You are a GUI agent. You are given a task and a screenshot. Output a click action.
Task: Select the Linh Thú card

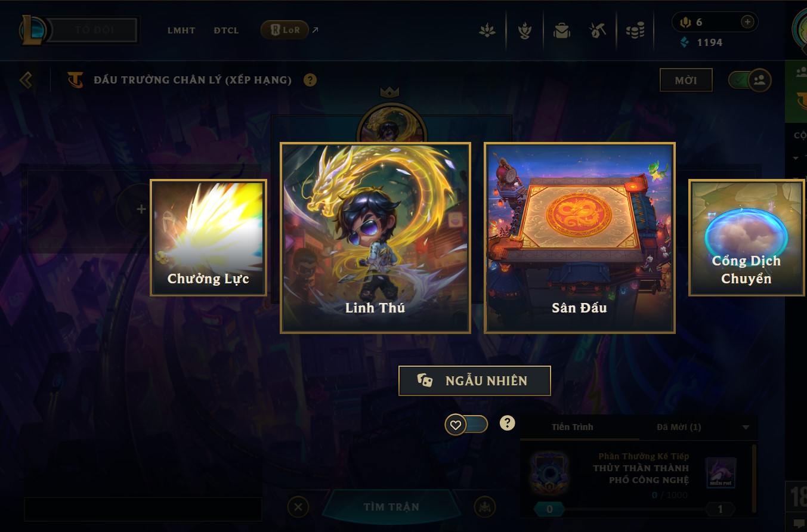click(x=376, y=237)
